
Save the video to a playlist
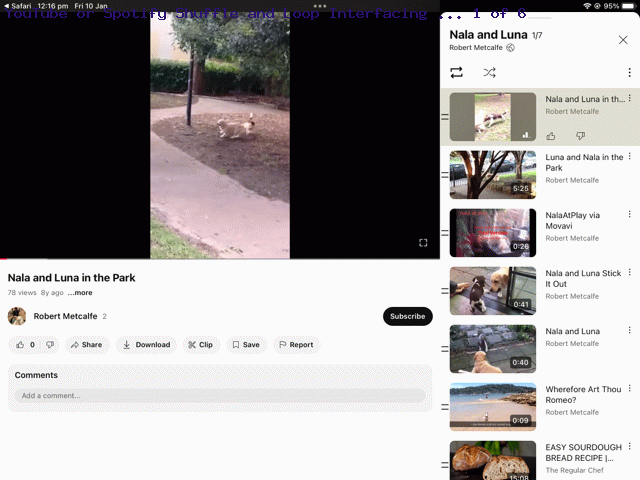tap(246, 345)
